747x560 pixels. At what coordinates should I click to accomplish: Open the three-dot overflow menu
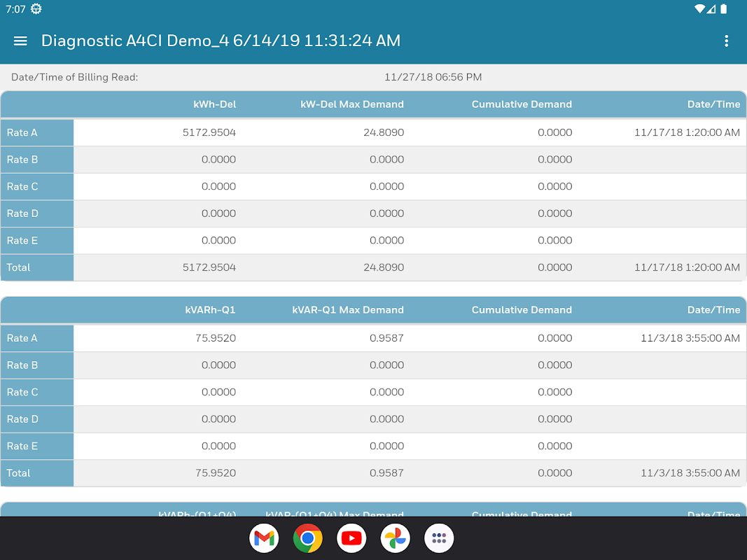tap(726, 41)
